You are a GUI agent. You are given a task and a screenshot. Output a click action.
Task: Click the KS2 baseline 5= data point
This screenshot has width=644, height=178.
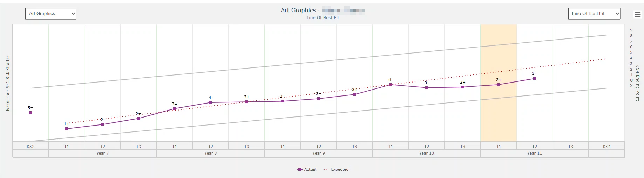(x=30, y=113)
